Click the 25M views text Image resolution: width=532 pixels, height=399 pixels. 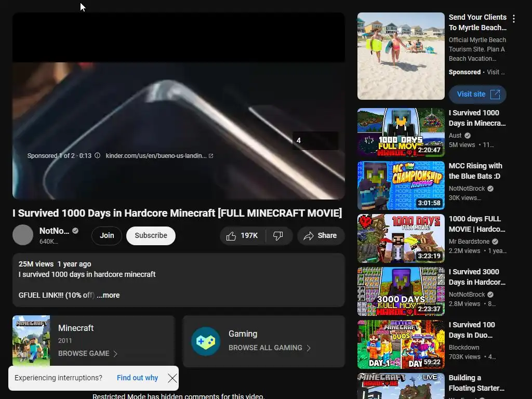36,264
